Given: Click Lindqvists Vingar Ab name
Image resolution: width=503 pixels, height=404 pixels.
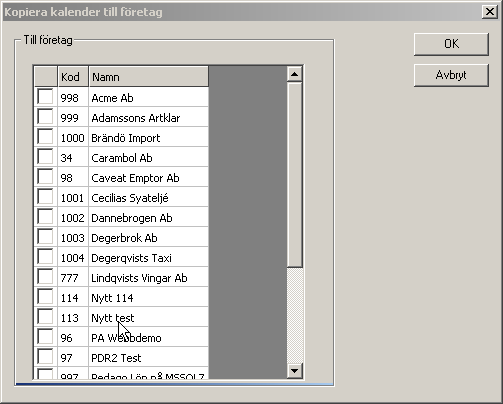Looking at the screenshot, I should pos(149,277).
